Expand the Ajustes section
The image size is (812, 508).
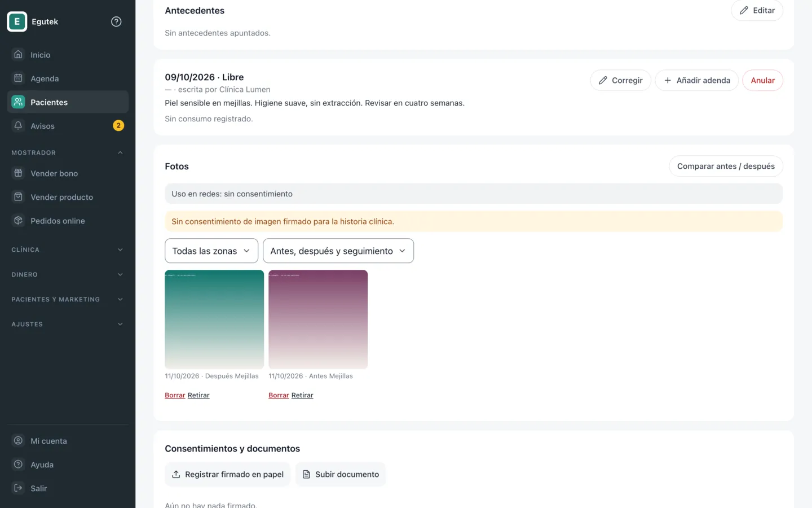pos(68,324)
